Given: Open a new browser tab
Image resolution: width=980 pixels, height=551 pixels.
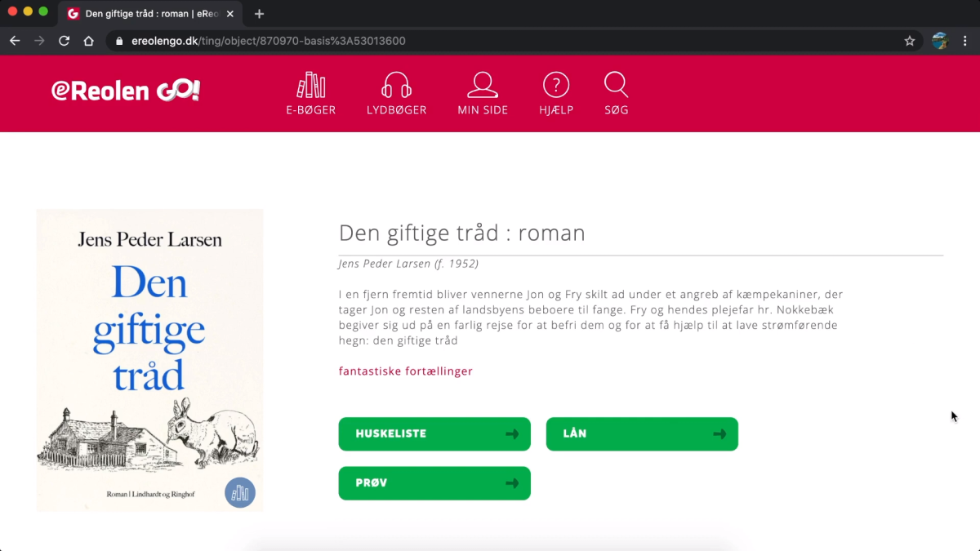Looking at the screenshot, I should [x=260, y=14].
